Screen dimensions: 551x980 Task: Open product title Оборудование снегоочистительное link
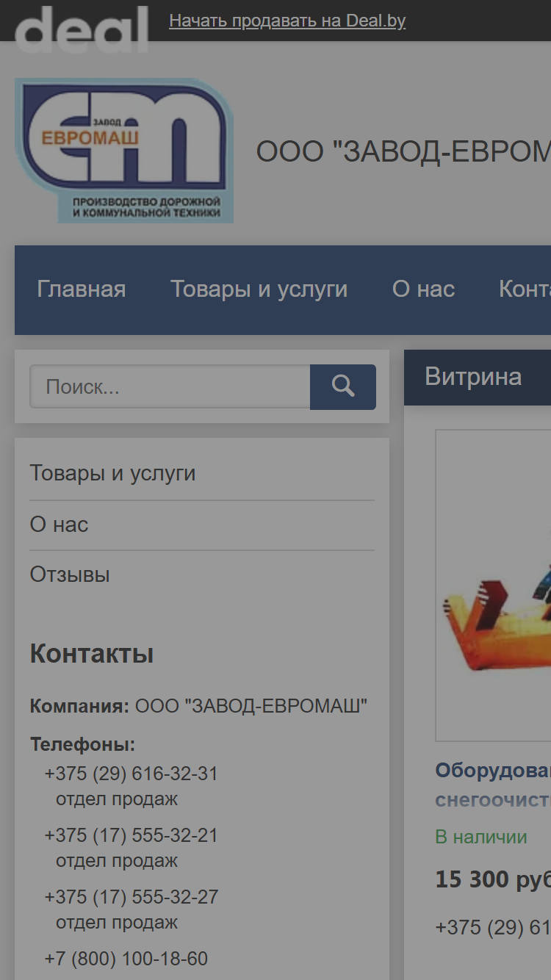[x=493, y=785]
